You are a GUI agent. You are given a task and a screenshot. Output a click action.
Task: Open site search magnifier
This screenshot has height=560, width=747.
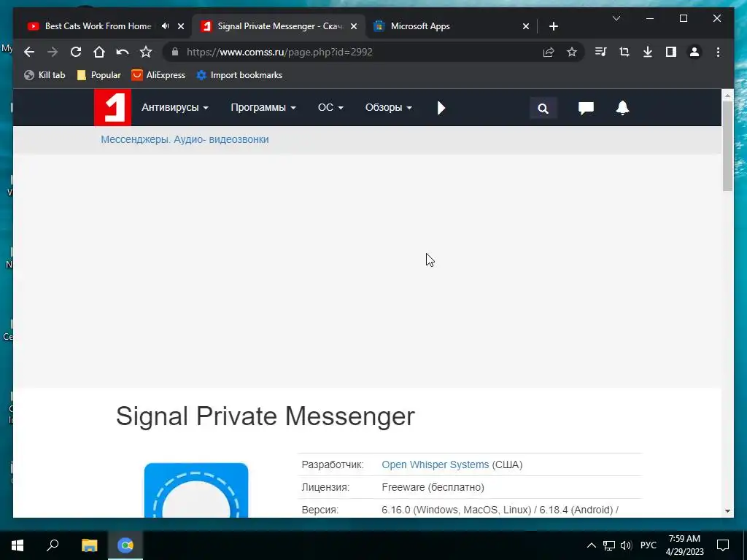coord(543,108)
